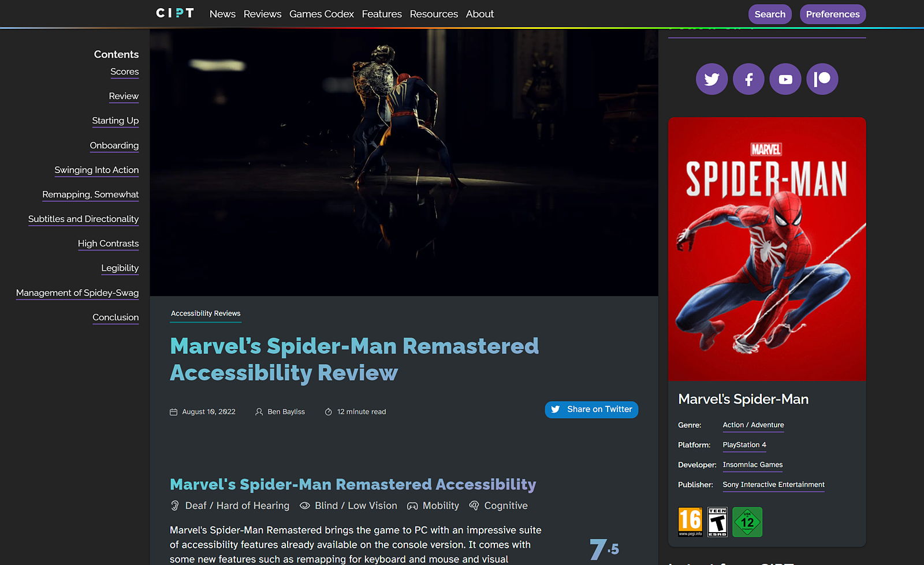Click the Blind / Low Vision label
Image resolution: width=924 pixels, height=565 pixels.
[x=356, y=506]
